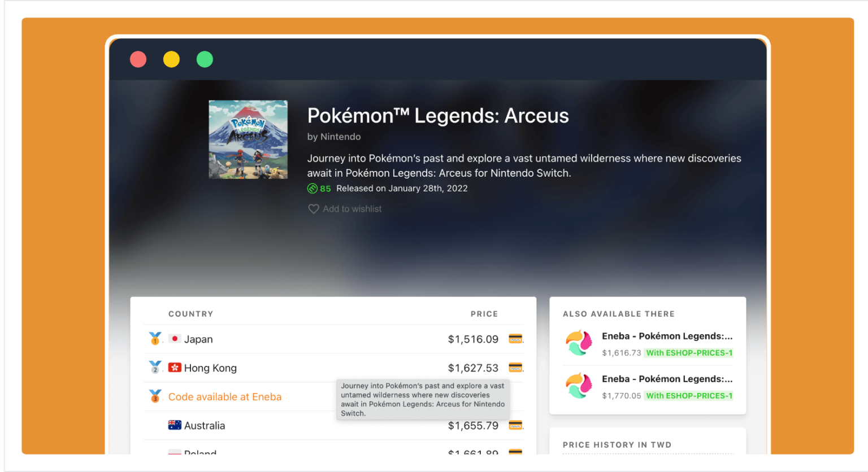This screenshot has height=472, width=868.
Task: Click the Pokémon Legends: Arceus cover art
Action: coord(248,139)
